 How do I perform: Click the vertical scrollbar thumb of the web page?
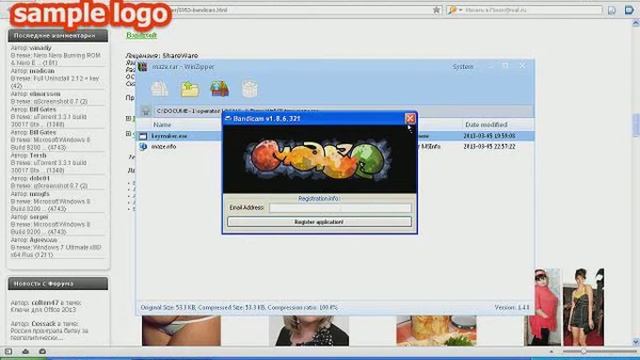coord(636,126)
